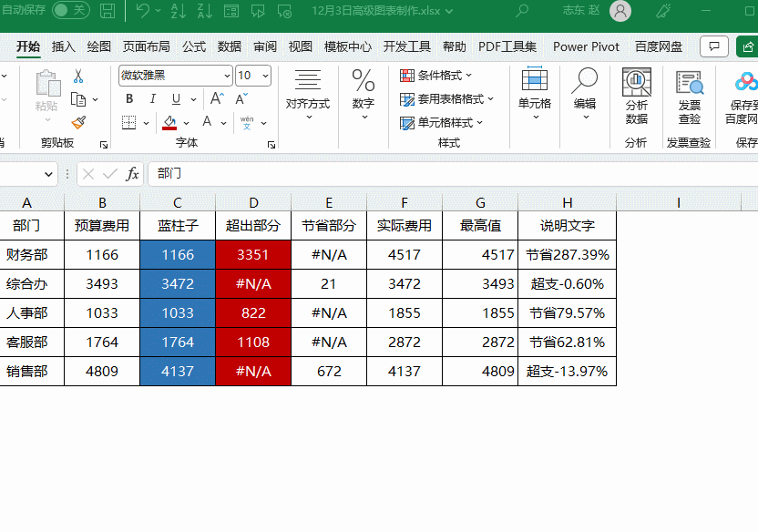Open the comments speech bubble button
This screenshot has height=532, width=758.
(714, 46)
